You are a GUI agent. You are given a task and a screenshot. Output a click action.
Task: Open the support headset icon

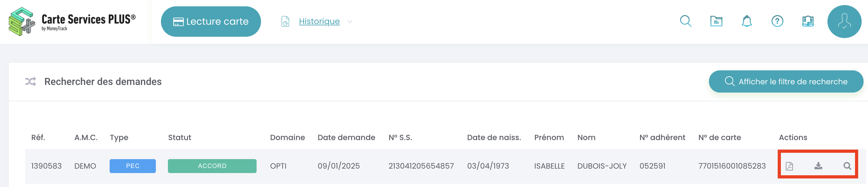pos(808,21)
